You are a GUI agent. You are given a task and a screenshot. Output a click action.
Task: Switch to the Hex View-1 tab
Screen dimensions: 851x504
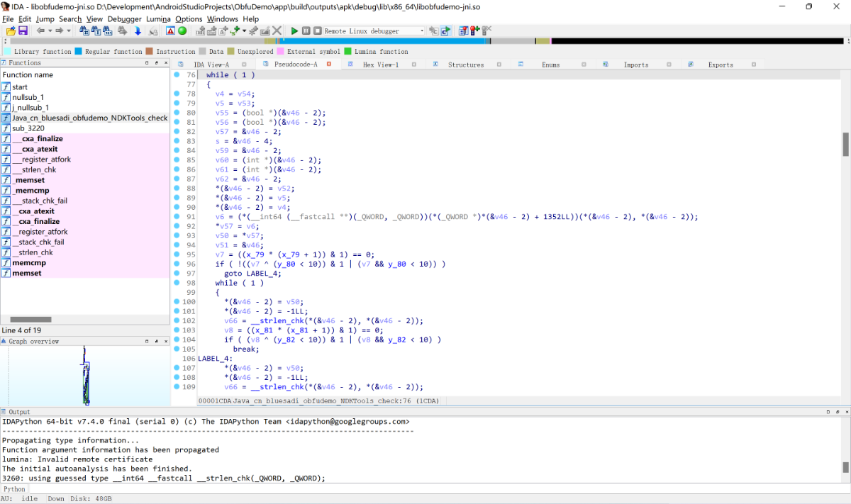coord(380,65)
